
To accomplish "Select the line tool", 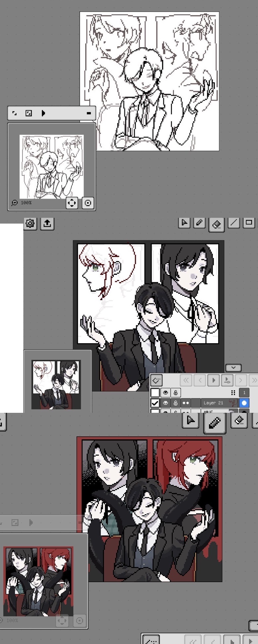I will 234,223.
